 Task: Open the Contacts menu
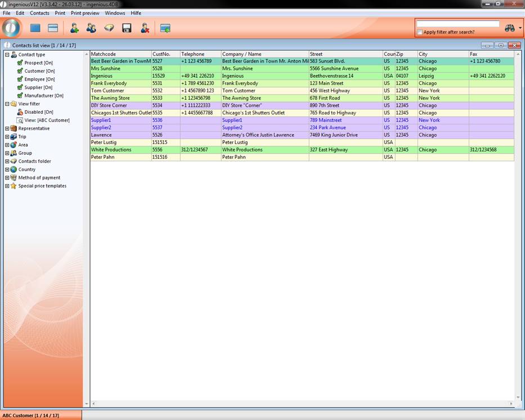[39, 13]
